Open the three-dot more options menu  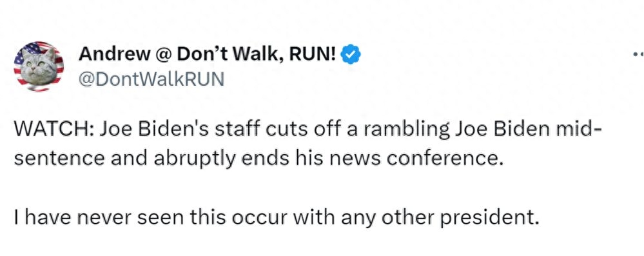coord(639,54)
